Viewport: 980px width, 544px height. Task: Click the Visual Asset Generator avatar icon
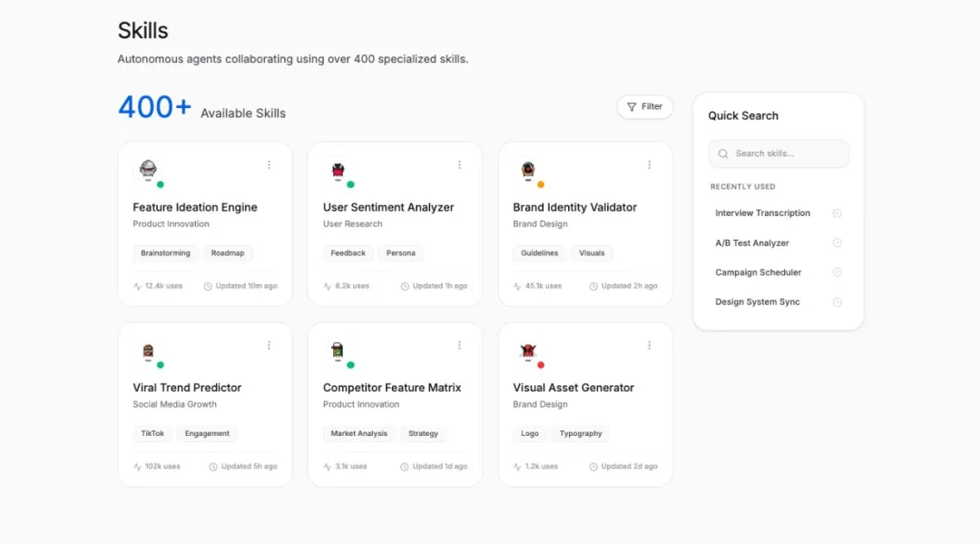(x=528, y=351)
